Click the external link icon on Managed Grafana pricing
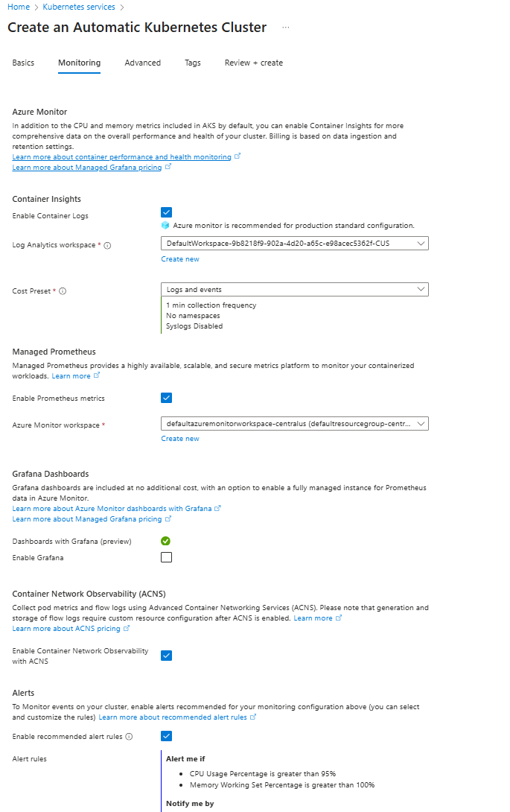Screen dimensions: 510x812 click(169, 167)
